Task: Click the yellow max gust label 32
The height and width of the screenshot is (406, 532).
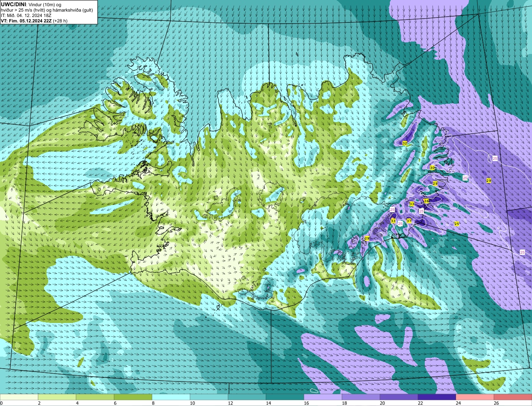Action: [404, 143]
